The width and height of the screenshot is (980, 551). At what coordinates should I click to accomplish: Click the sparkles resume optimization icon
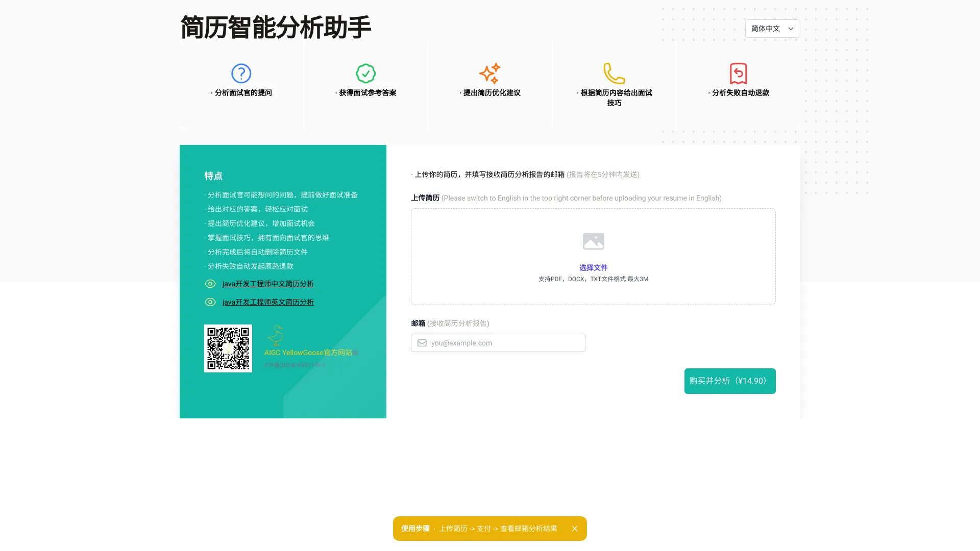click(489, 73)
